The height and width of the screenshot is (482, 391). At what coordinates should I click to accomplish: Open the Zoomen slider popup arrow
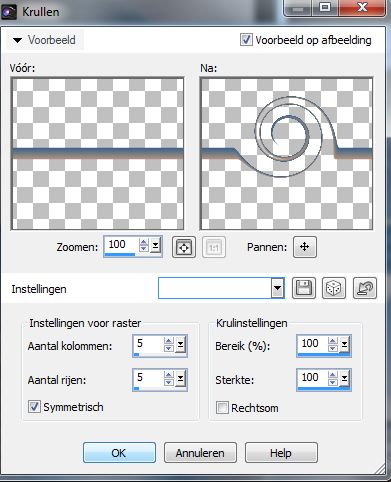[x=155, y=246]
